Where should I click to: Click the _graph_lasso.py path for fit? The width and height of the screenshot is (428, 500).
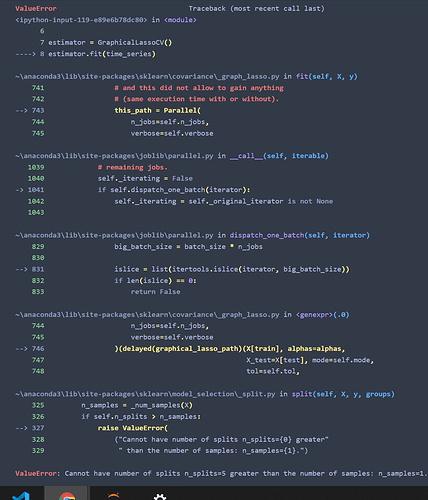[x=147, y=77]
